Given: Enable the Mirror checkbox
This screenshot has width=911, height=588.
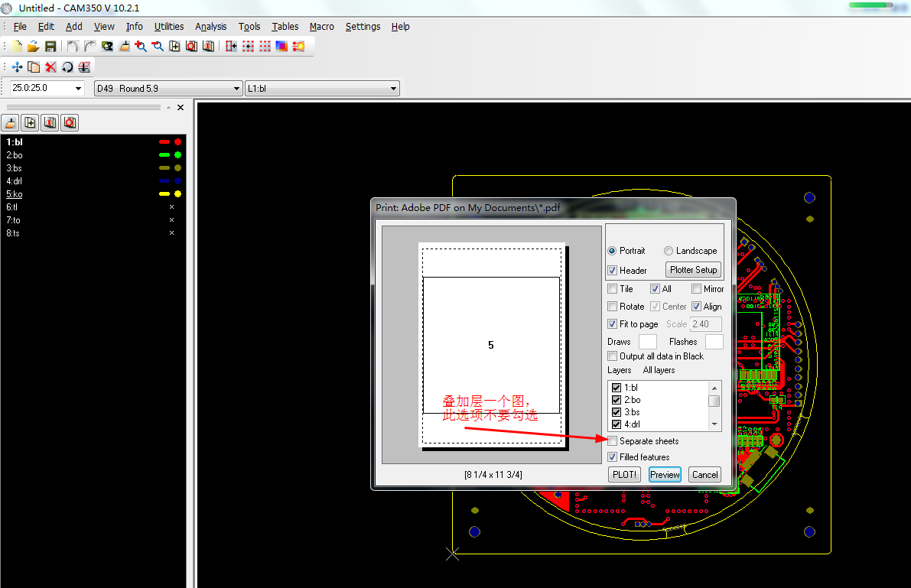Looking at the screenshot, I should tap(696, 289).
